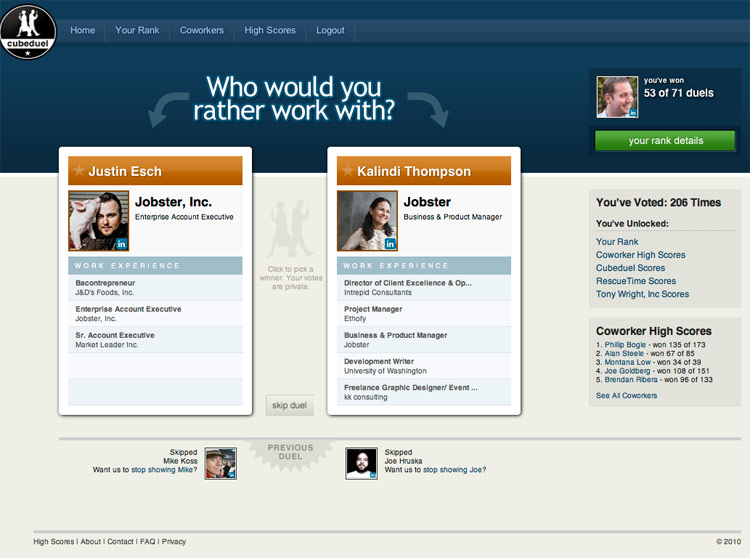This screenshot has width=750, height=558.
Task: Select Justin Esch's profile photo
Action: (99, 220)
